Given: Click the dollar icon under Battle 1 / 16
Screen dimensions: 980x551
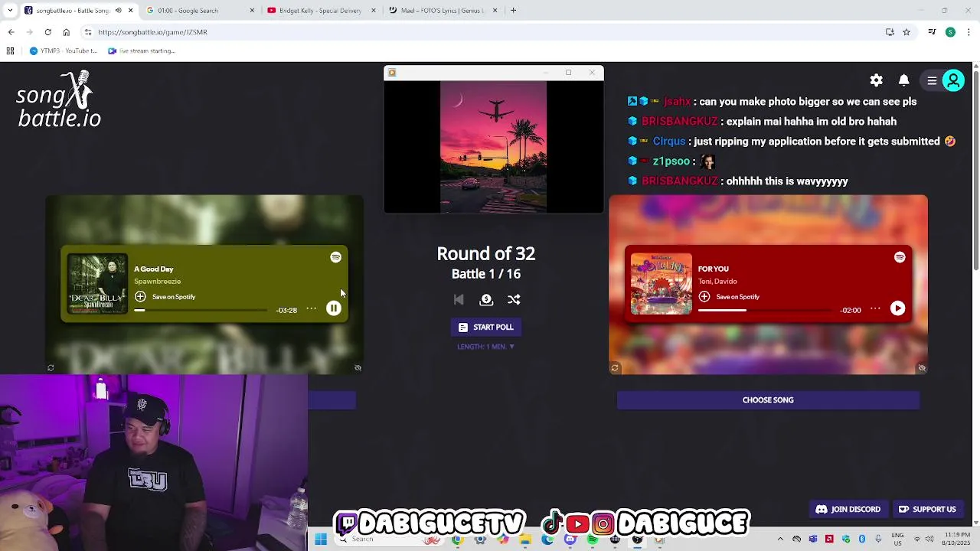Looking at the screenshot, I should coord(486,300).
